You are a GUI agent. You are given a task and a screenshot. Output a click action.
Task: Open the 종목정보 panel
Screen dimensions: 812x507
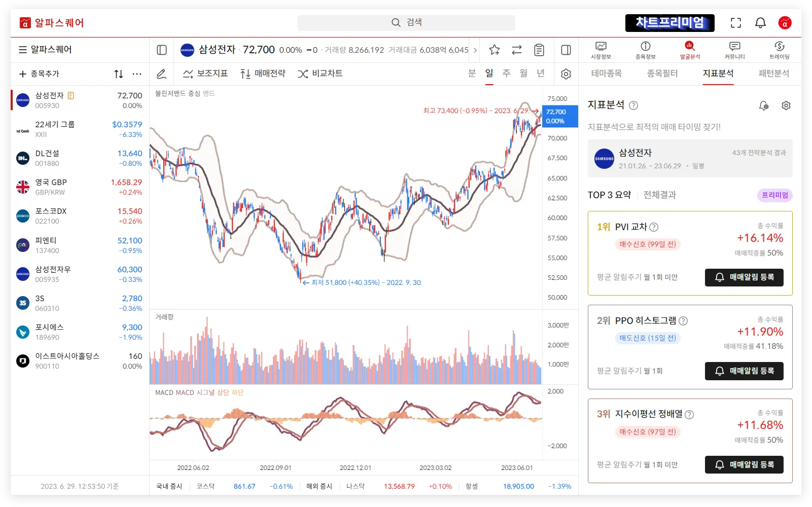pos(646,50)
